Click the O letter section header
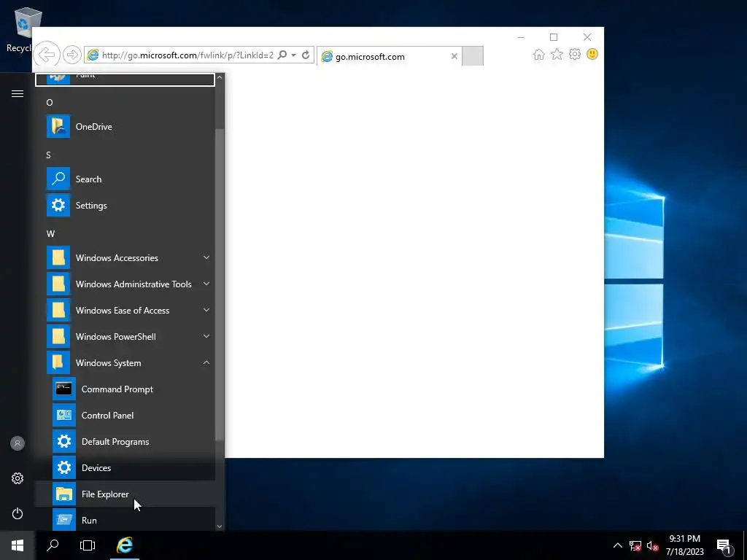Viewport: 747px width, 560px height. click(50, 102)
